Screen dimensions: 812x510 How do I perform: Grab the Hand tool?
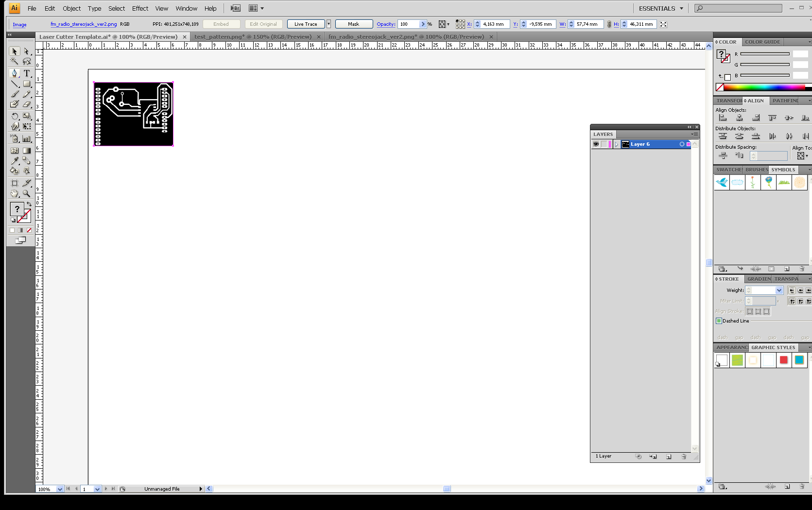pos(14,193)
